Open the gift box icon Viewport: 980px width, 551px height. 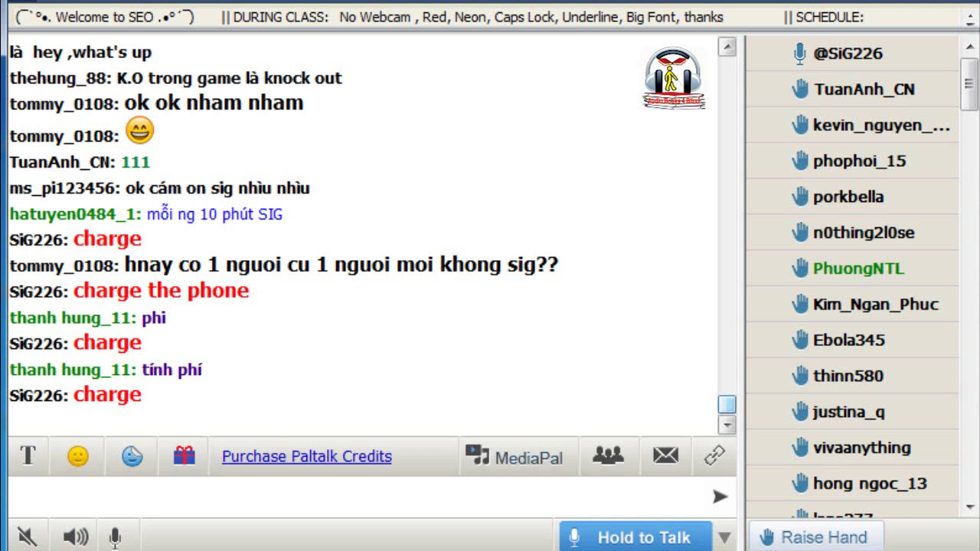(x=184, y=456)
